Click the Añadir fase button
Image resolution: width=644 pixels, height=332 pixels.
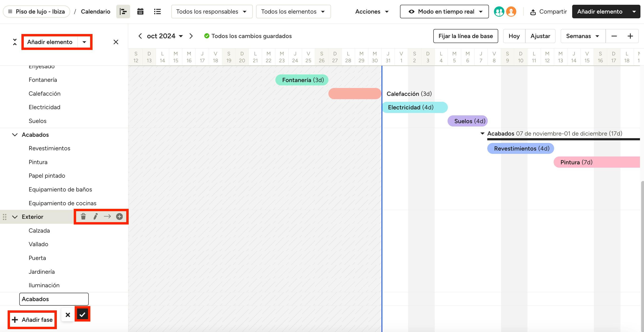click(x=32, y=319)
